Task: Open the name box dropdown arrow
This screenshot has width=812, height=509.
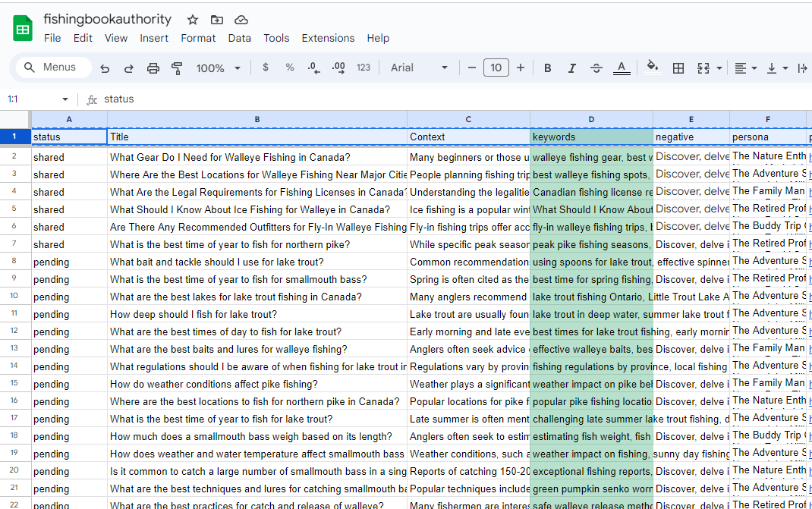Action: coord(65,99)
